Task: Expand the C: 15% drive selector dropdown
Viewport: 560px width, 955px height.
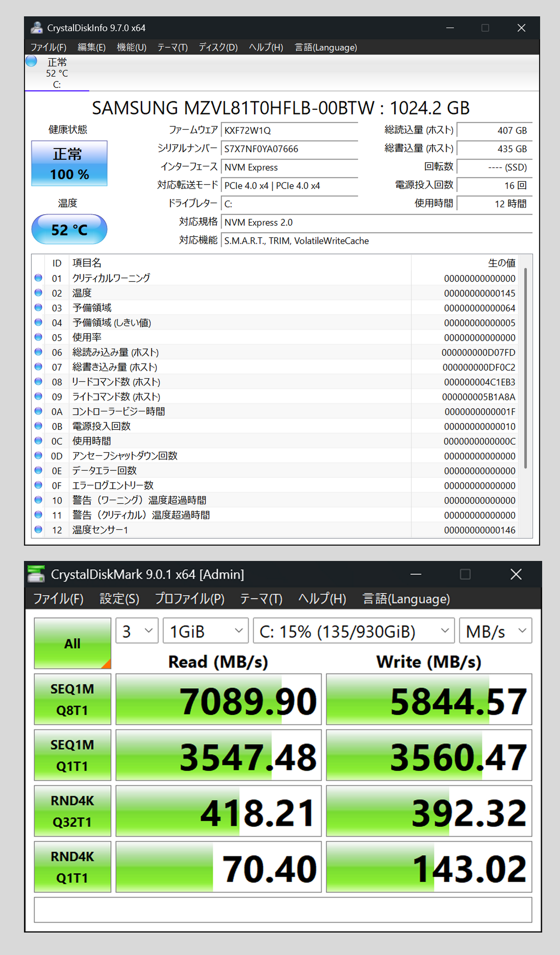Action: (353, 631)
